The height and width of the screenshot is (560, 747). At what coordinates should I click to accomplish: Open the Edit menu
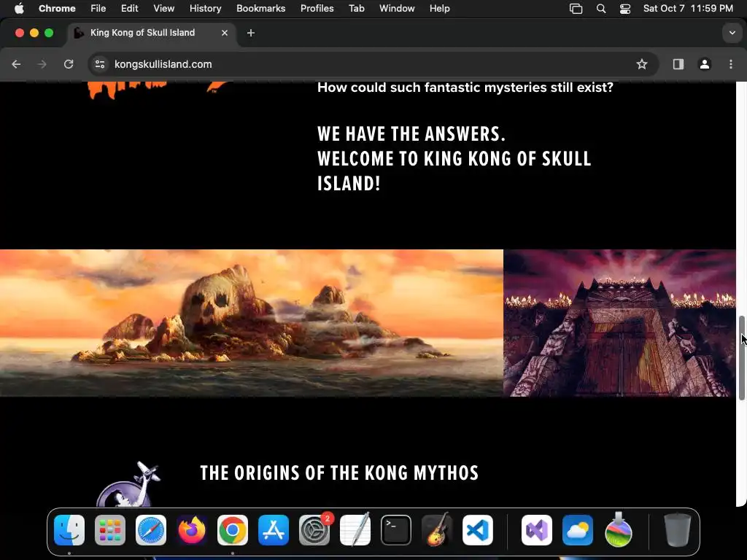coord(129,9)
